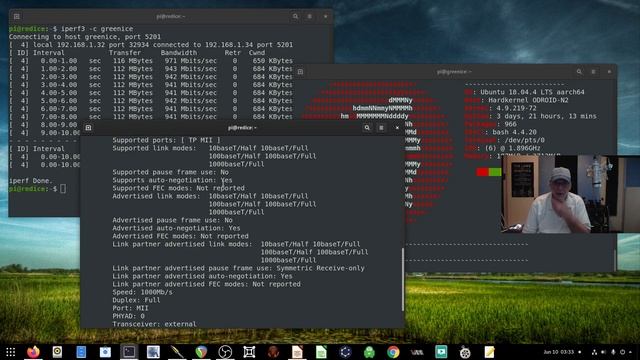
Task: Expand the system tray dropdown arrow
Action: click(x=631, y=352)
